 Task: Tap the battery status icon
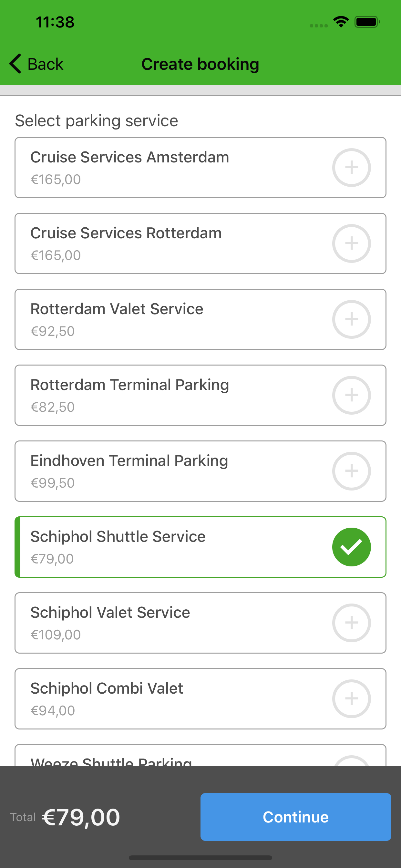[367, 22]
